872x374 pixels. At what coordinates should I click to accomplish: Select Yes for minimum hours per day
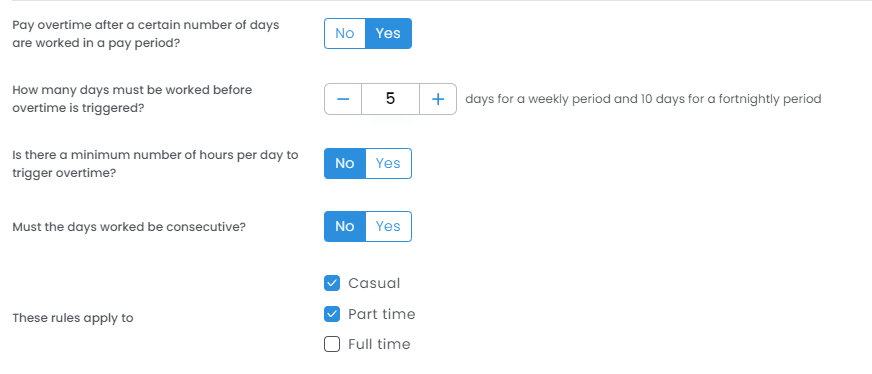(388, 163)
